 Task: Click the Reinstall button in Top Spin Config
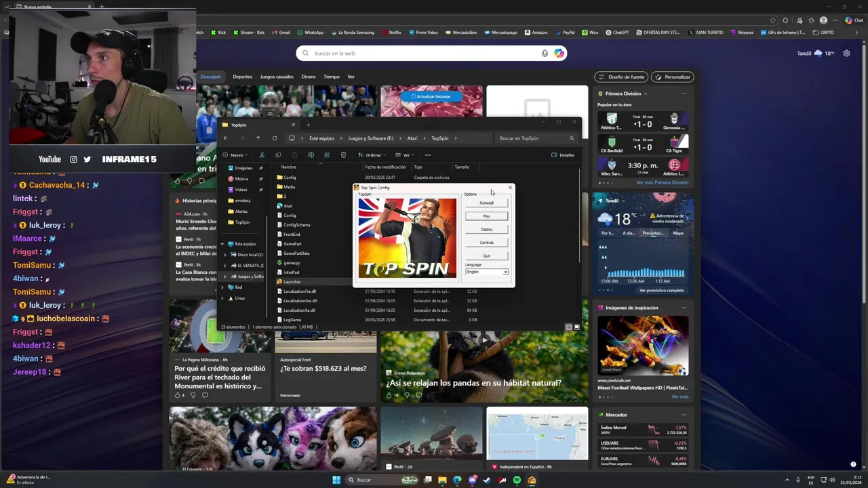click(486, 203)
